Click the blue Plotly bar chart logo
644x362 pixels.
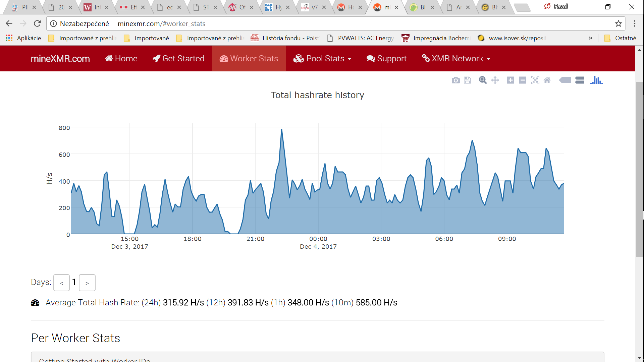click(596, 80)
